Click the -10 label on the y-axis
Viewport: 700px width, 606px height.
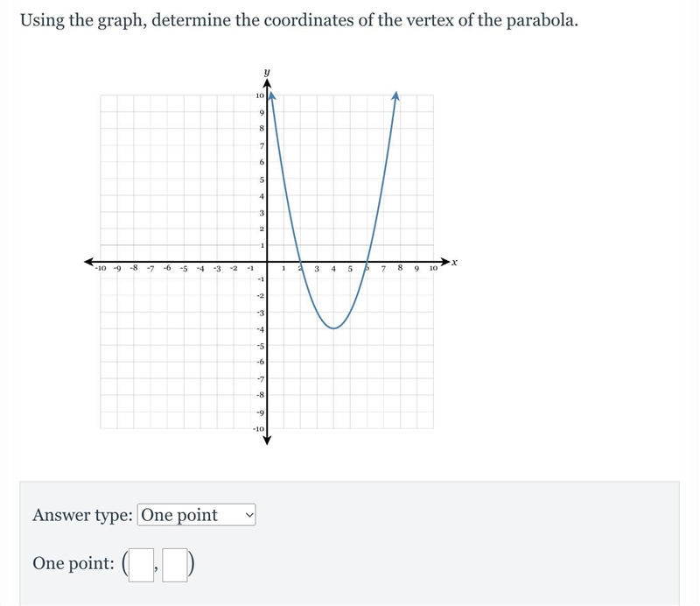tap(258, 428)
